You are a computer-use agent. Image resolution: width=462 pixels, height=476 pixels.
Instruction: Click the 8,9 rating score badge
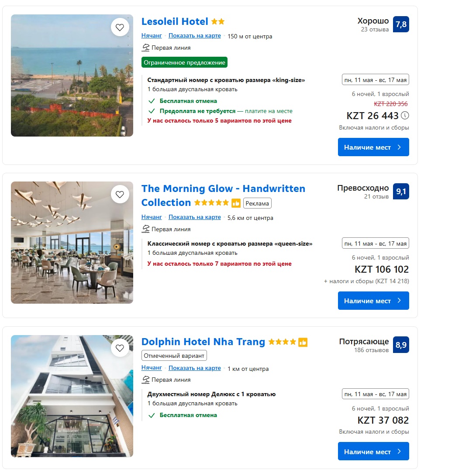point(401,345)
